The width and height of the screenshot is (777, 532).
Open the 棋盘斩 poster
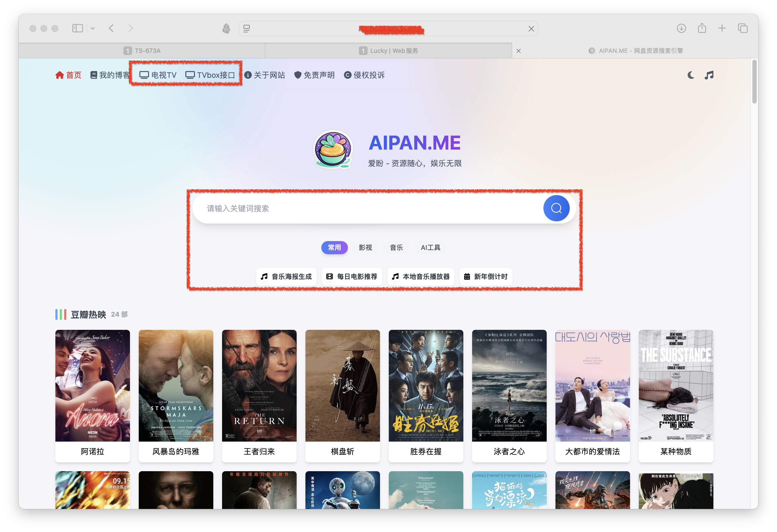coord(342,385)
